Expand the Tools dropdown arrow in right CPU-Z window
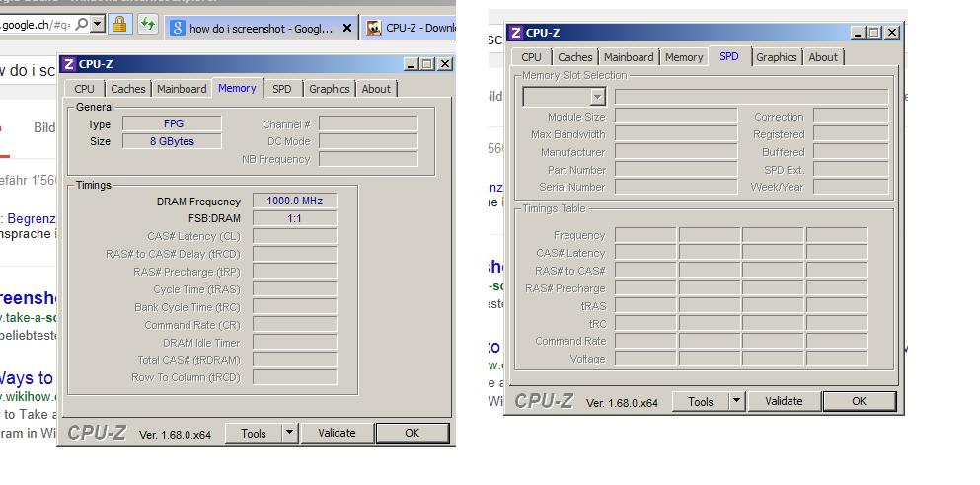Screen dimensions: 980x485 click(x=737, y=402)
